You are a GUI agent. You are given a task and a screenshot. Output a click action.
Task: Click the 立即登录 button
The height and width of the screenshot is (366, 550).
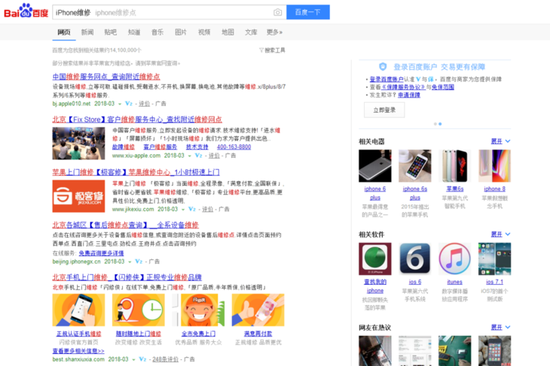point(384,110)
